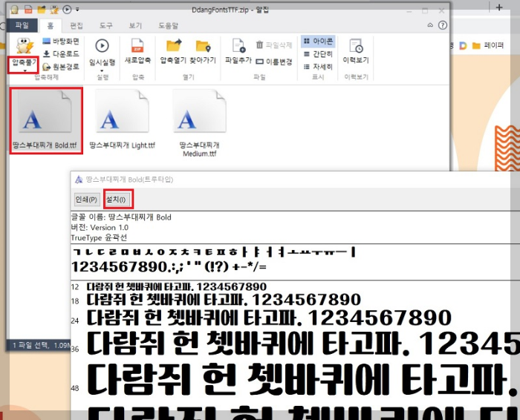The height and width of the screenshot is (420, 520).
Task: Switch to the 편집 ribbon tab
Action: 77,25
